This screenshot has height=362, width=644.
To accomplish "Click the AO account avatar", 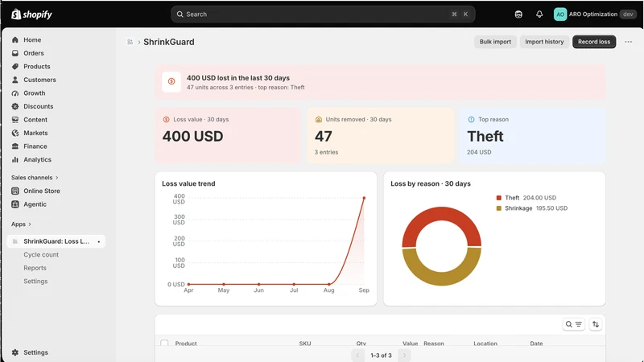I will click(560, 14).
